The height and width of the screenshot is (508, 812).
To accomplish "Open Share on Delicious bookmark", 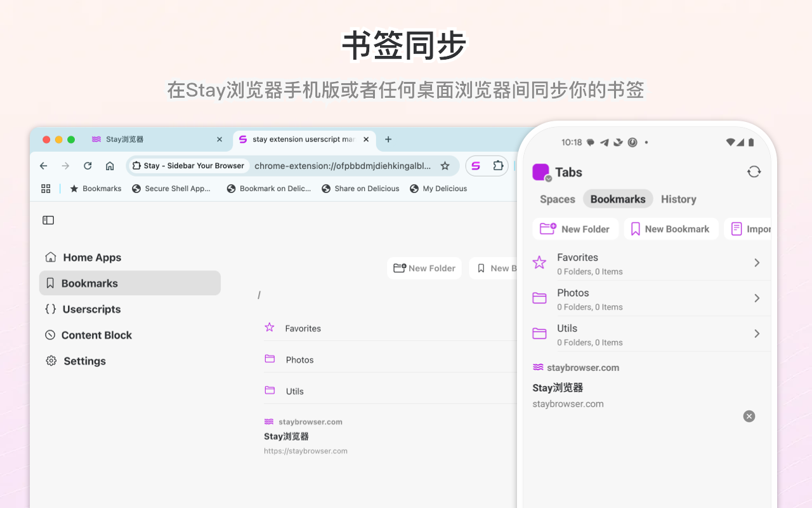I will 361,189.
